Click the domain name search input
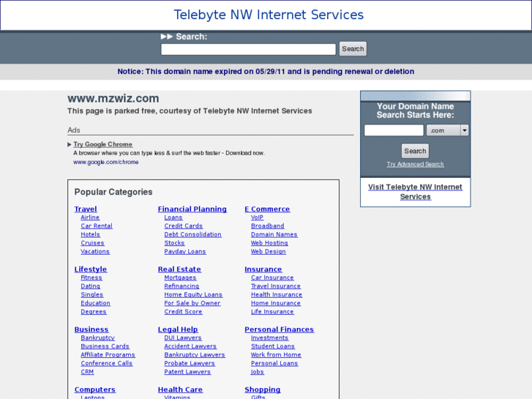 click(394, 130)
